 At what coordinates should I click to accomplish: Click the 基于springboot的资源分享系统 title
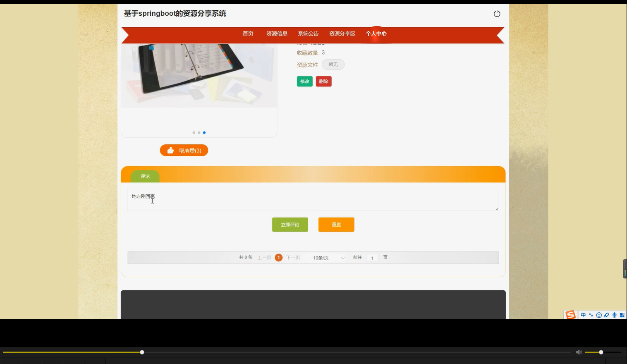click(175, 13)
